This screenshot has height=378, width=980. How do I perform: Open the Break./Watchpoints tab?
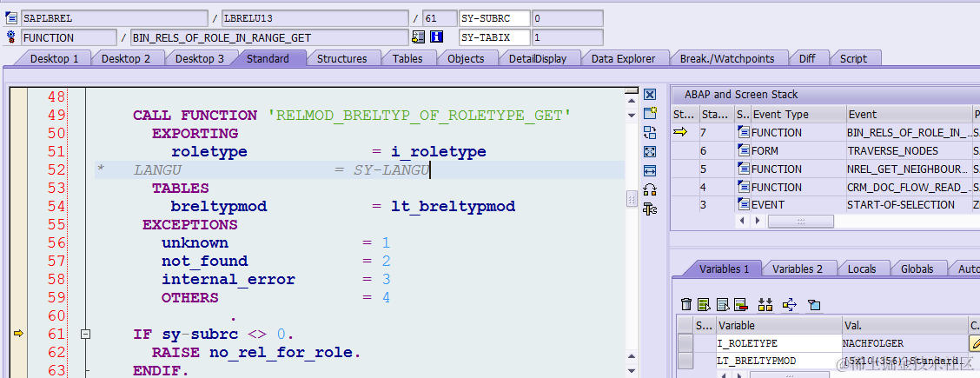coord(727,59)
